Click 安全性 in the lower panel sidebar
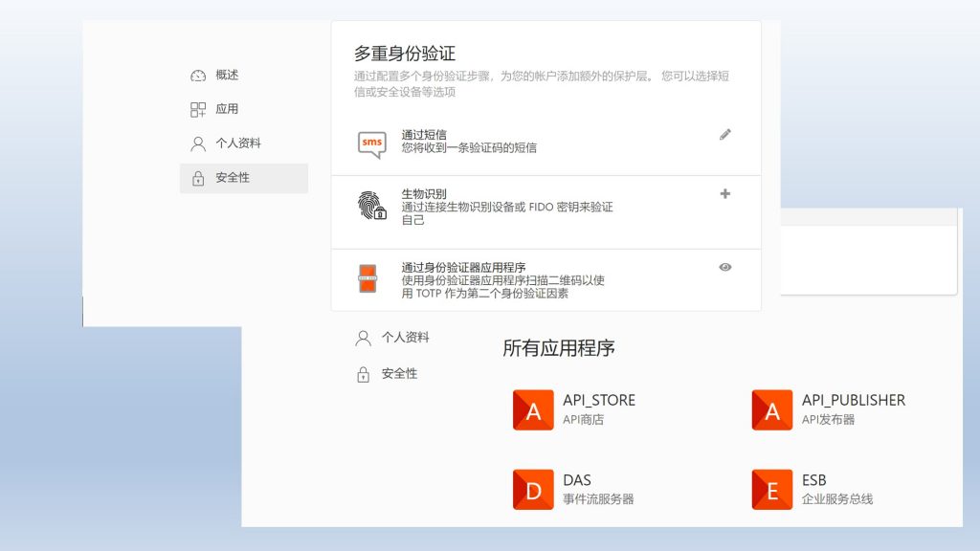 click(398, 374)
